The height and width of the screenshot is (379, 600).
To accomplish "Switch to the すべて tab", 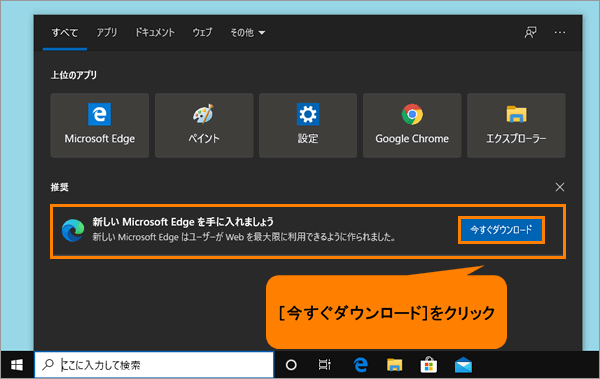I will [65, 33].
